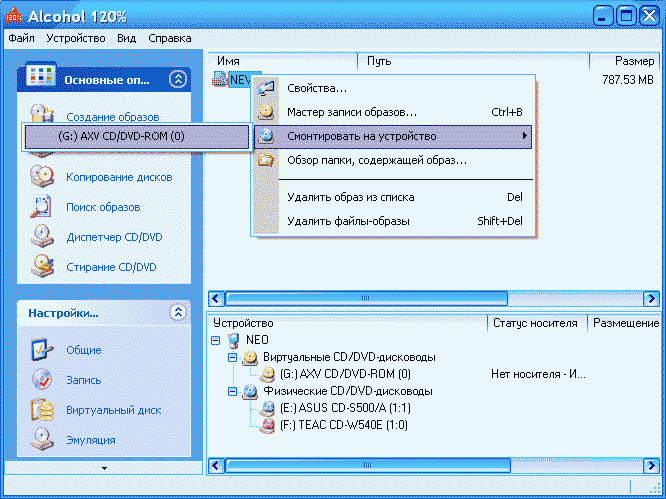Choose Мастер записи образов… entry
This screenshot has width=666, height=499.
pos(393,112)
